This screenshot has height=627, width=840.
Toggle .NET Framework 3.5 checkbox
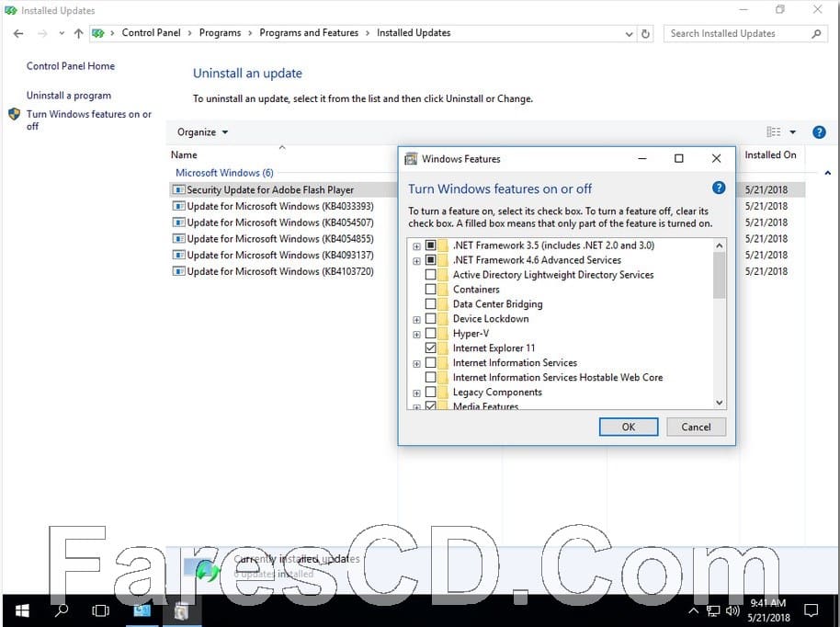(431, 245)
